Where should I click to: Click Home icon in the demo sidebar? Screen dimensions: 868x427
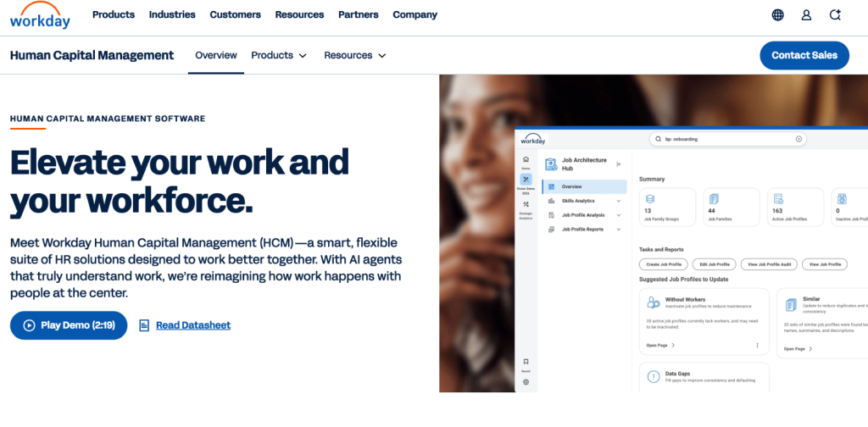coord(526,159)
